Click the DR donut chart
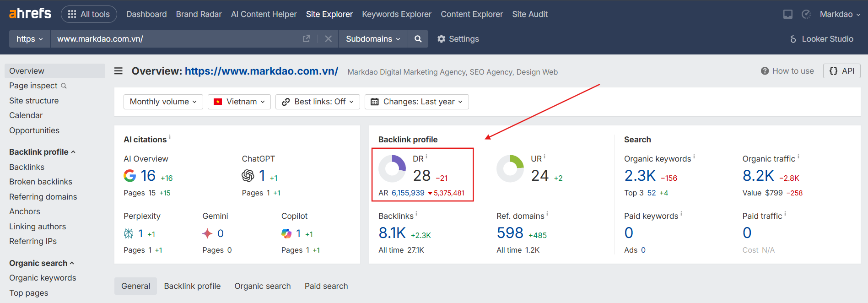The width and height of the screenshot is (868, 303). click(392, 168)
